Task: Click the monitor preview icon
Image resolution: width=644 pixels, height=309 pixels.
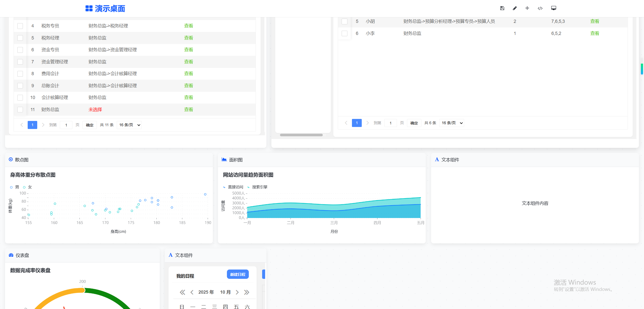Action: coord(554,8)
